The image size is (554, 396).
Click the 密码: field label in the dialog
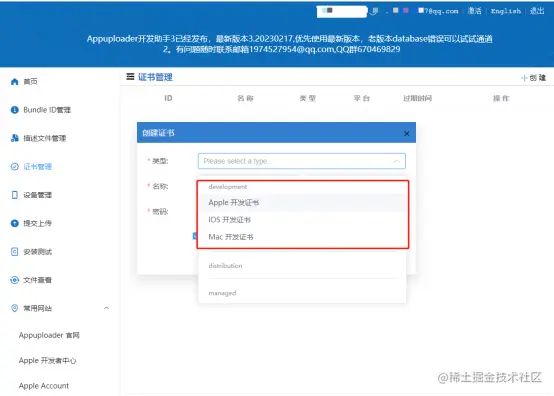click(160, 212)
